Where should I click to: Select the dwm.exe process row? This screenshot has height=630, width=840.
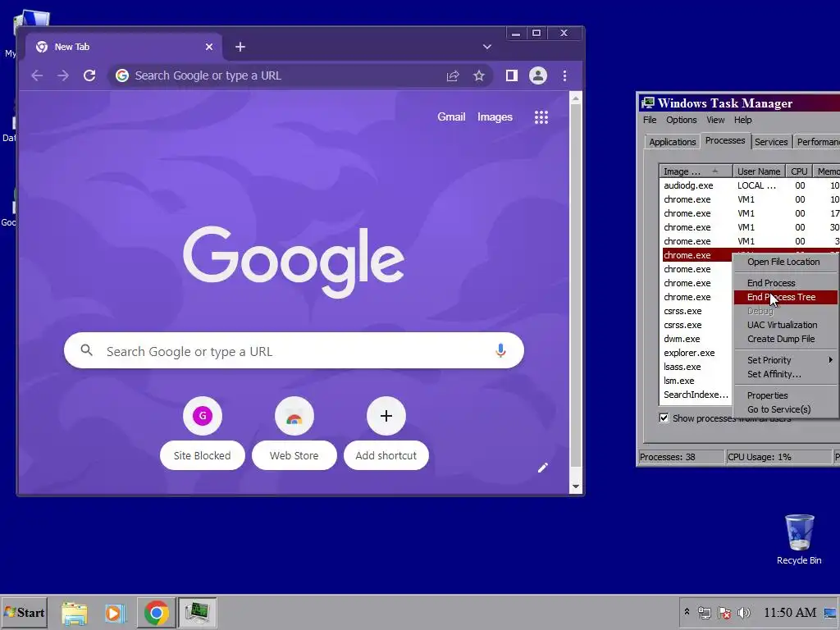[x=696, y=339]
